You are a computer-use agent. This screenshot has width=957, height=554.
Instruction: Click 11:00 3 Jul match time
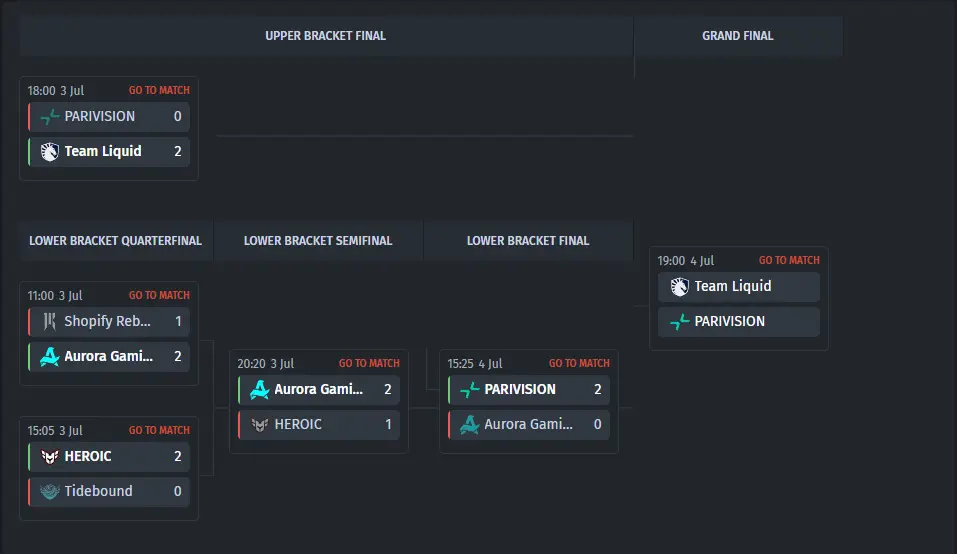(55, 296)
